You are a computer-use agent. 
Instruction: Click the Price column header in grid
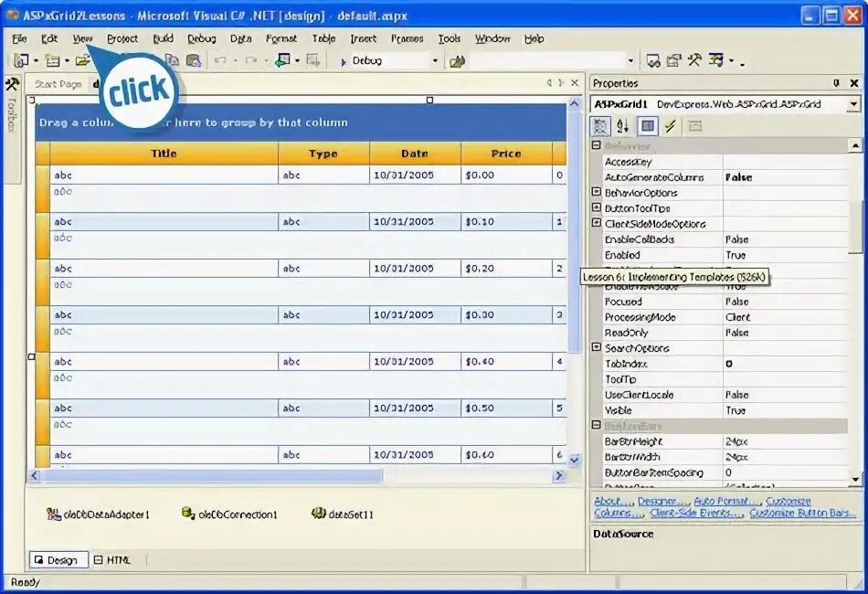tap(506, 154)
